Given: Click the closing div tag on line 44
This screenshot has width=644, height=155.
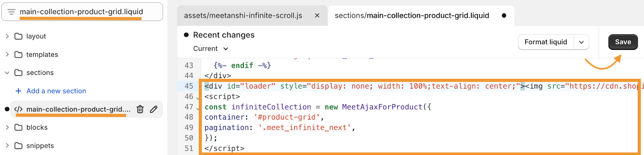Looking at the screenshot, I should coord(218,76).
